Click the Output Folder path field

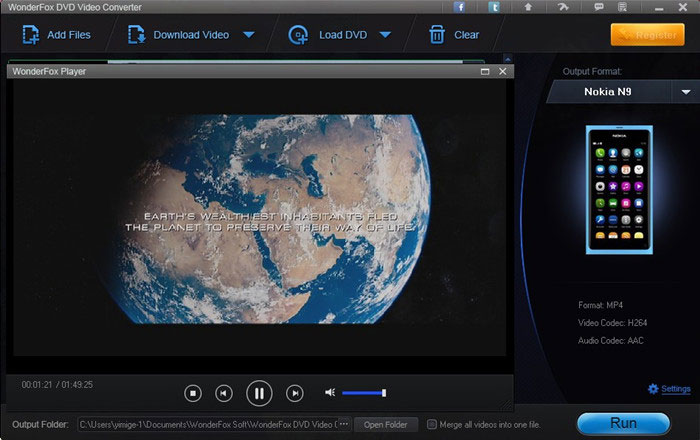point(208,424)
